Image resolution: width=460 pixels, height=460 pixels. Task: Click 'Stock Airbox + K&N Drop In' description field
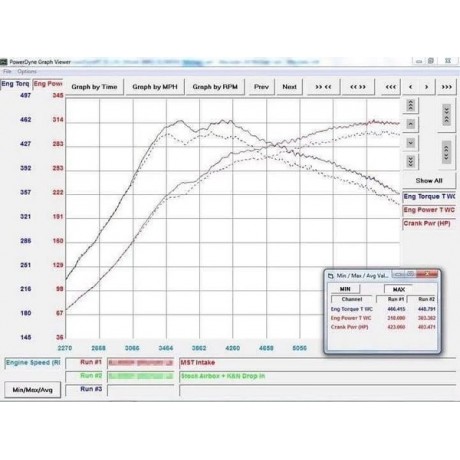[318, 376]
